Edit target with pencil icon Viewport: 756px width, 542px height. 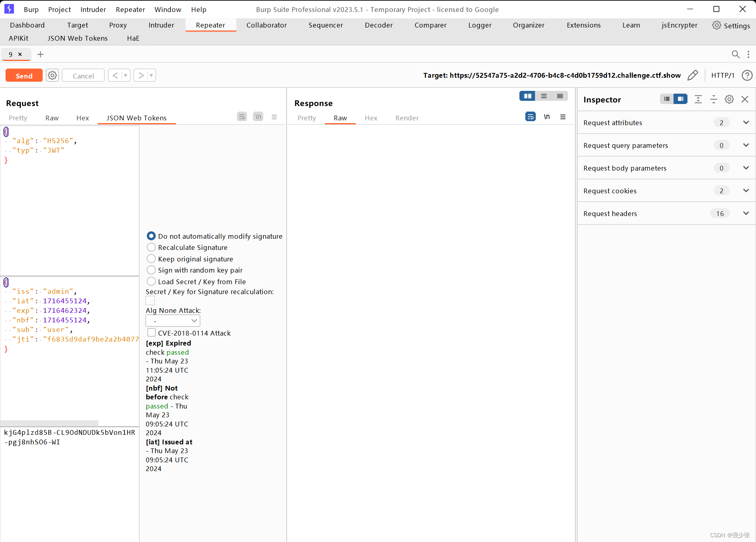coord(693,75)
